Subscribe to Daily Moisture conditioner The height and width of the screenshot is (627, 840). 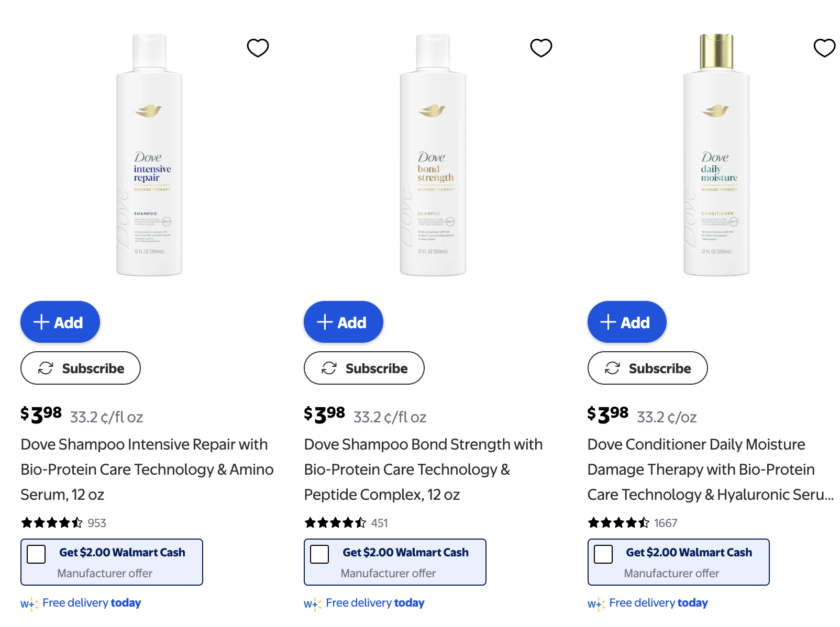[647, 368]
